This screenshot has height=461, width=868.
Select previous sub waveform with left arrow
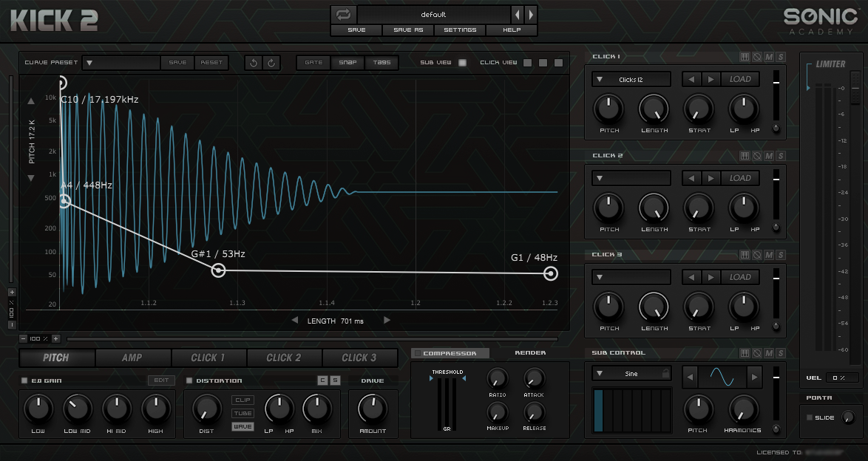(690, 378)
